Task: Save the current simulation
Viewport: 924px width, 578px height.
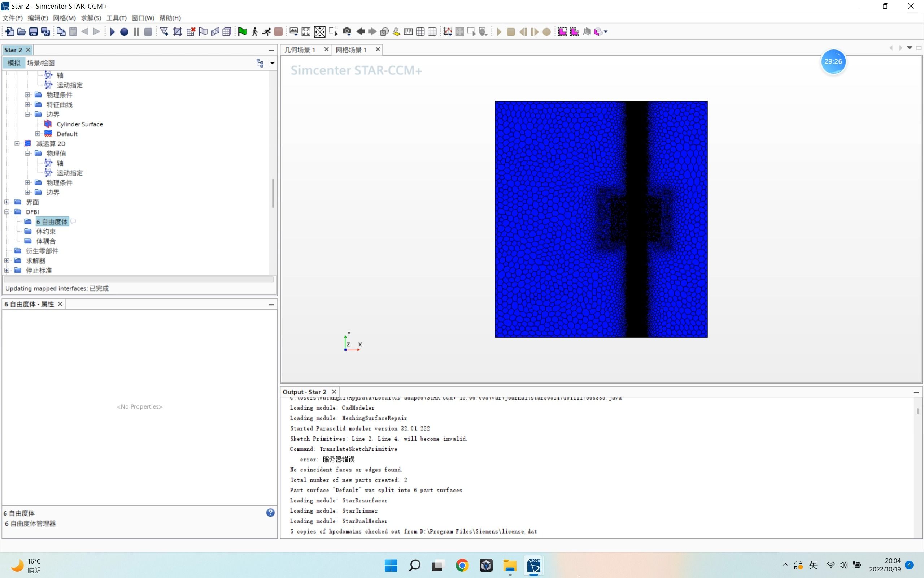Action: pos(34,32)
